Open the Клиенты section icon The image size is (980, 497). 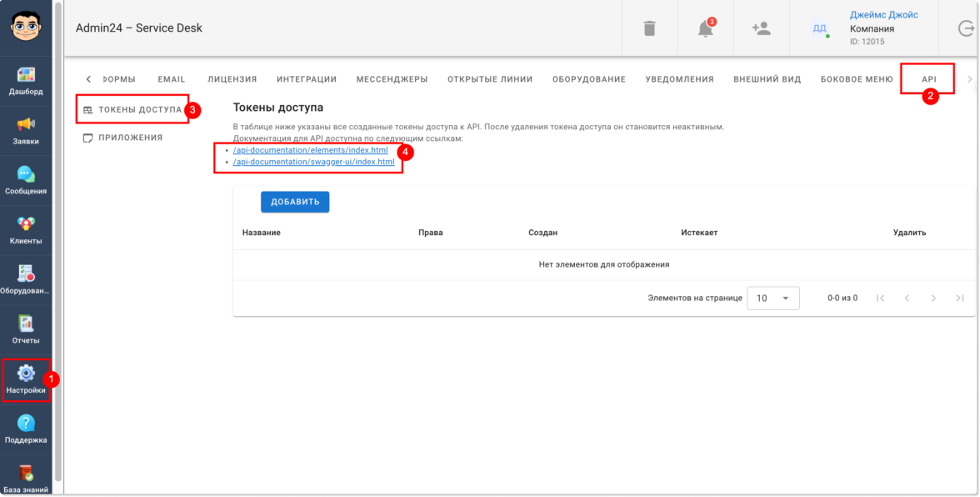pos(26,224)
